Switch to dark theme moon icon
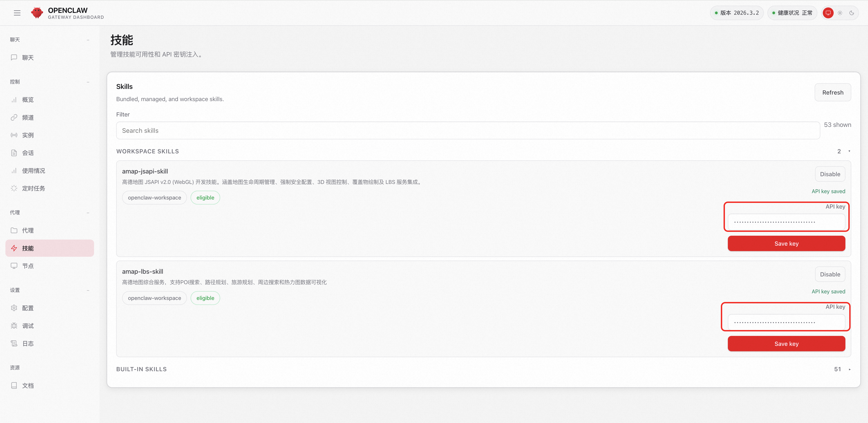This screenshot has height=423, width=868. click(851, 13)
